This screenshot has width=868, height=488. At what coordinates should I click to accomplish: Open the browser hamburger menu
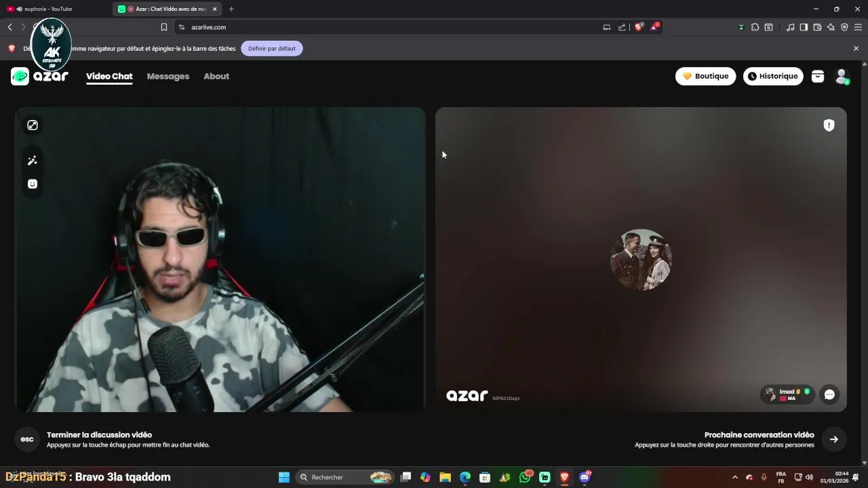pos(858,27)
